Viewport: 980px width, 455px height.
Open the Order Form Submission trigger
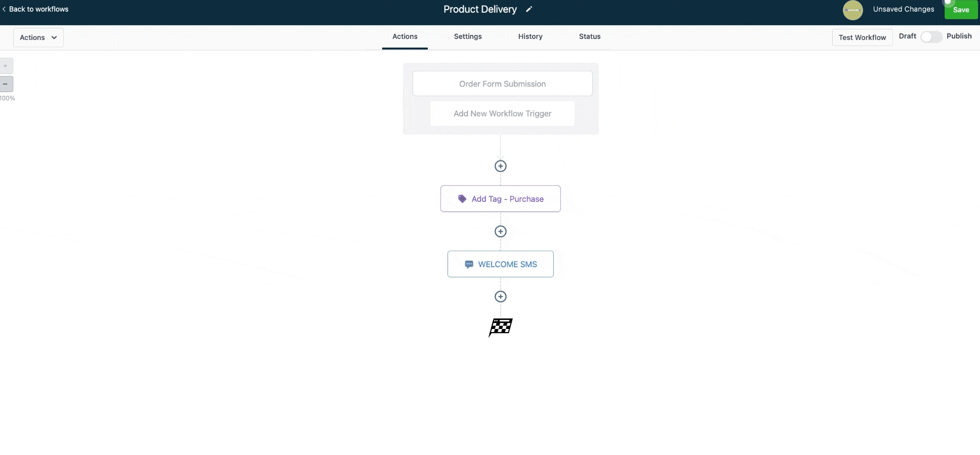pyautogui.click(x=502, y=84)
